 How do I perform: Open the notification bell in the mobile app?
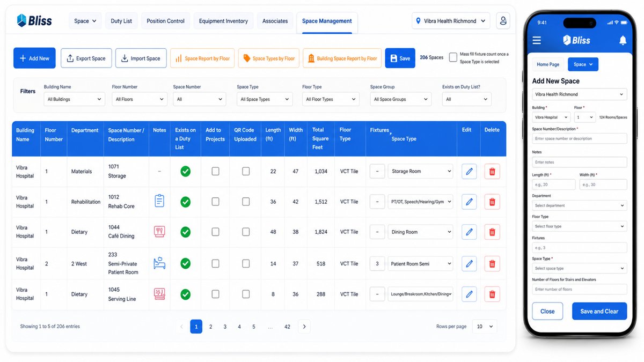(x=623, y=40)
